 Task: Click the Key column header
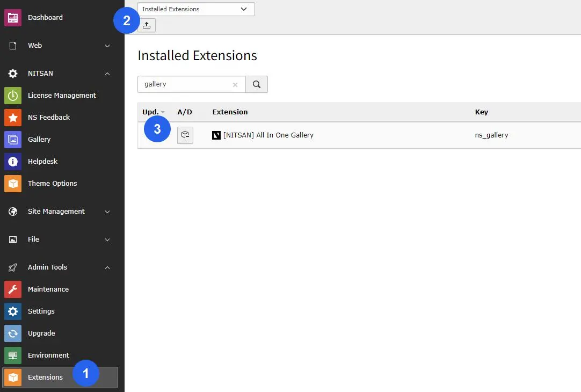coord(481,112)
